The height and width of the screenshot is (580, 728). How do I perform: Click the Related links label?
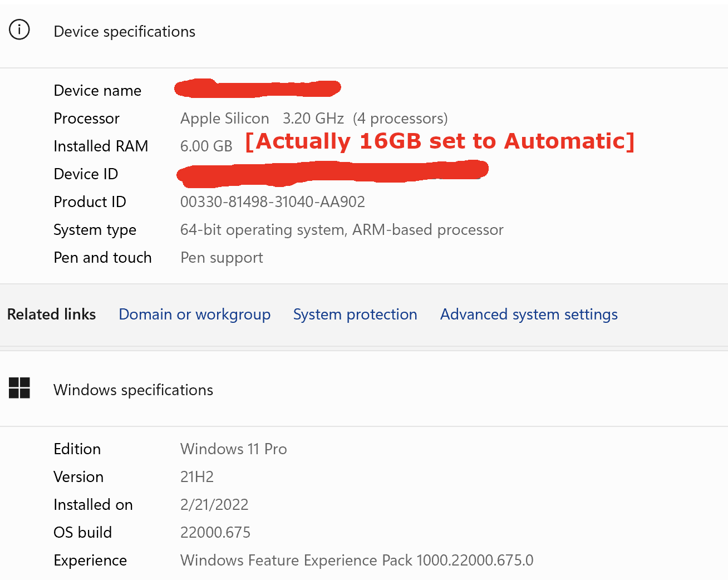(x=51, y=314)
